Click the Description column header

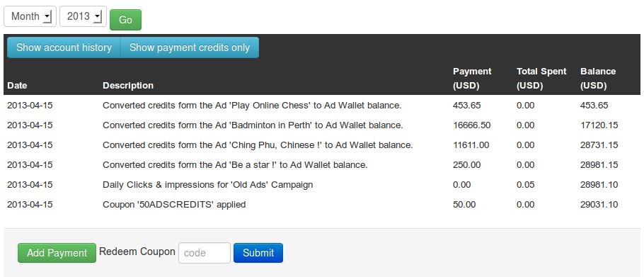[x=128, y=86]
